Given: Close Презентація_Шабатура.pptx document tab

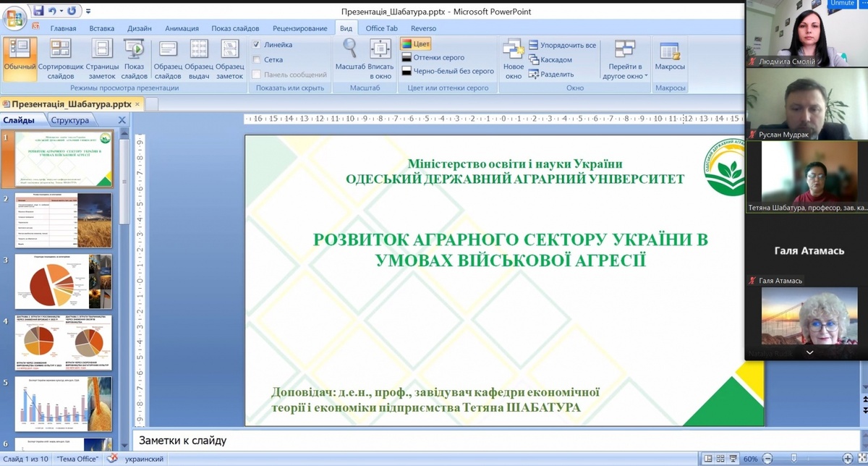Looking at the screenshot, I should pos(137,104).
